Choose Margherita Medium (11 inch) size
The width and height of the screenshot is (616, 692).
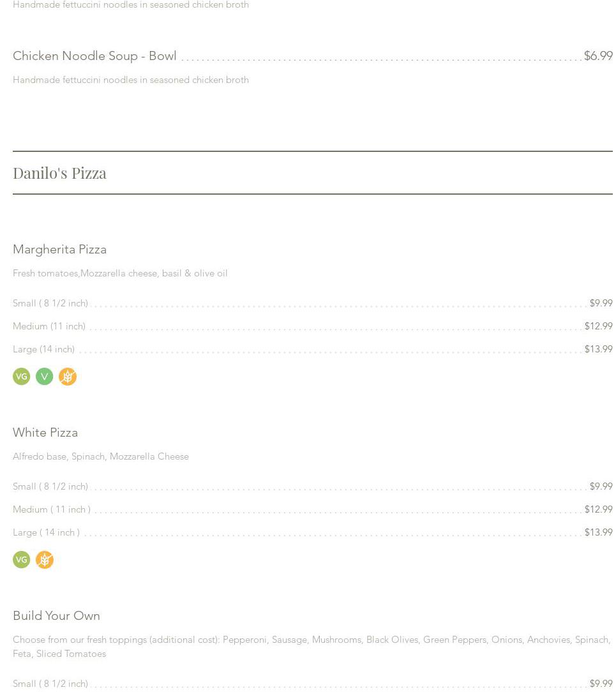point(49,326)
